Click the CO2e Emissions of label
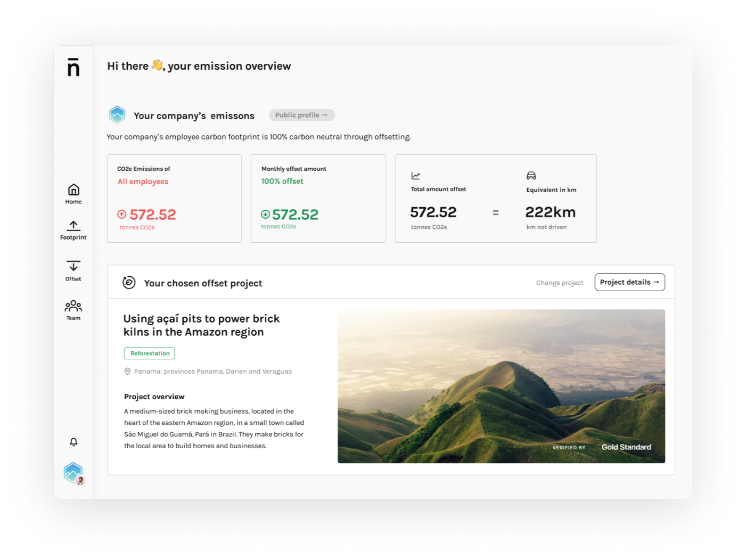Viewport: 746px width, 560px height. 144,169
